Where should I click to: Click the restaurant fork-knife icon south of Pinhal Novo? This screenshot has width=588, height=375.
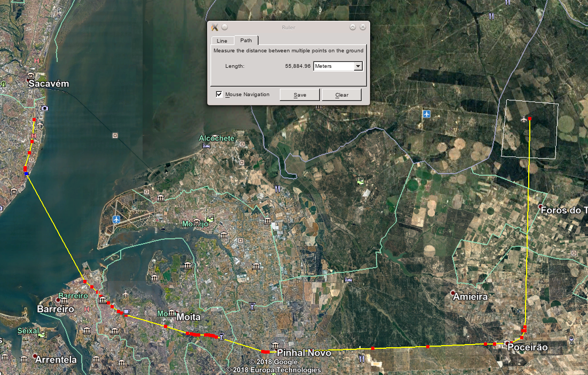[x=362, y=358]
